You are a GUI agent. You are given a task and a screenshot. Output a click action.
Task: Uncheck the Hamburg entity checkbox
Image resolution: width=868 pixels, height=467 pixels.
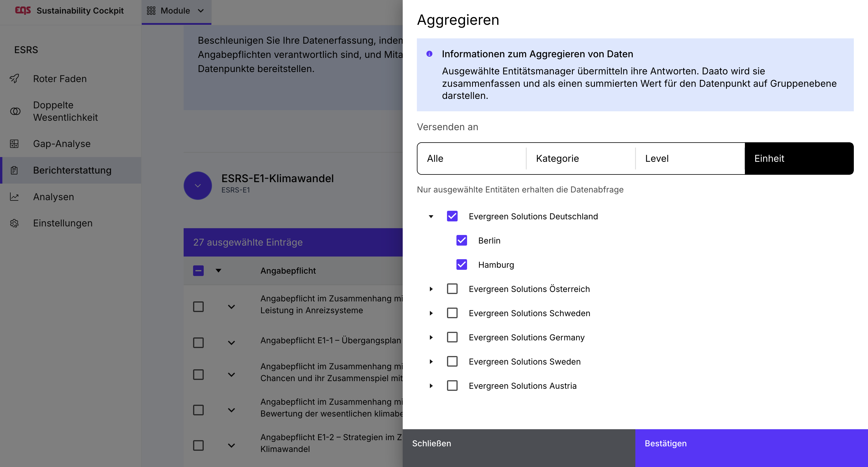[462, 265]
